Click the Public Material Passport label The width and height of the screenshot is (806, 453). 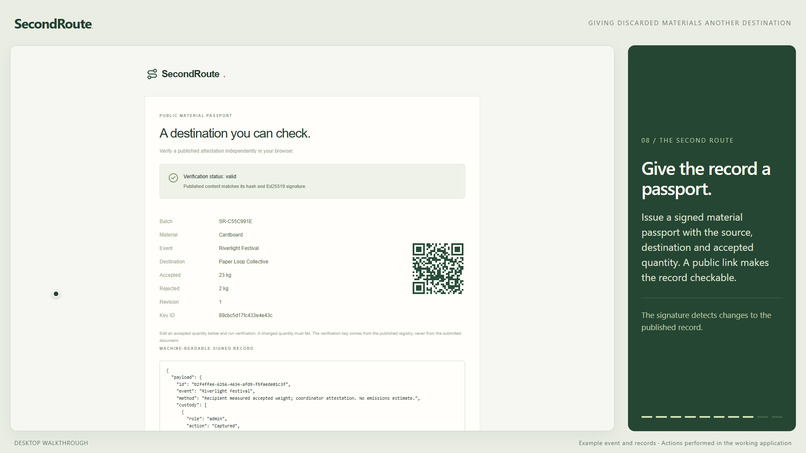[x=196, y=116]
